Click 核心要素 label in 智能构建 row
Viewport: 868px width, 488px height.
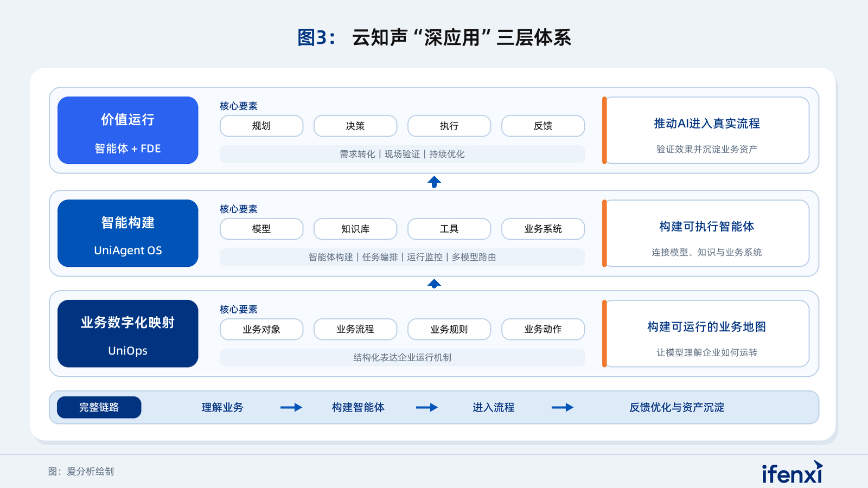coord(239,209)
